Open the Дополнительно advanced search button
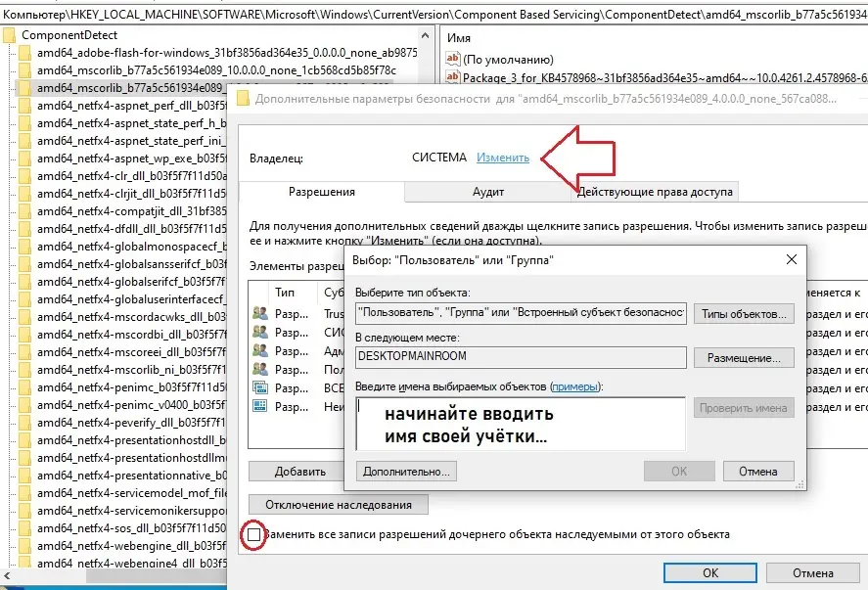 click(x=406, y=471)
